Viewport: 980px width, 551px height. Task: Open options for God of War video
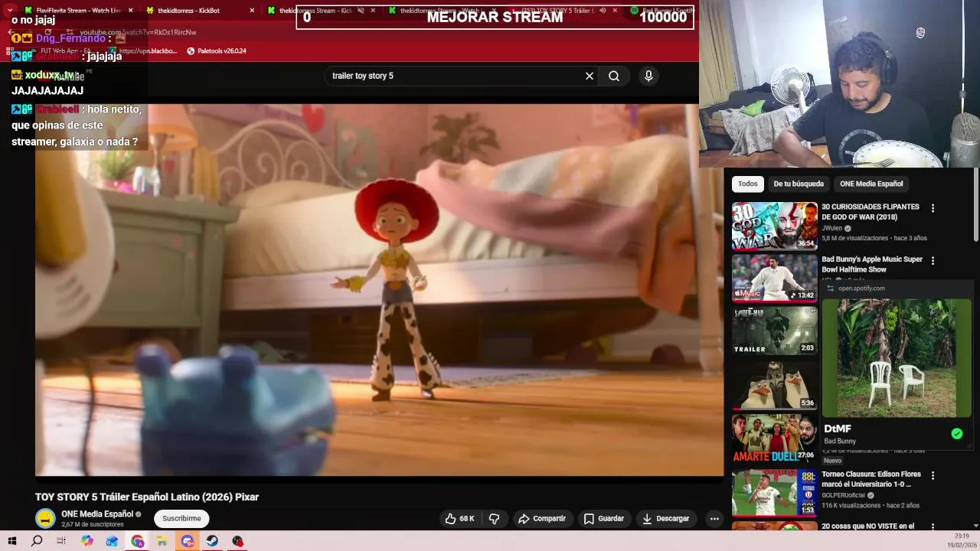tap(933, 208)
